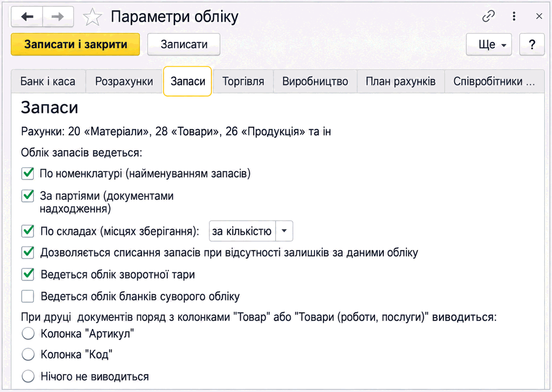Open the План рахунків tab

401,81
